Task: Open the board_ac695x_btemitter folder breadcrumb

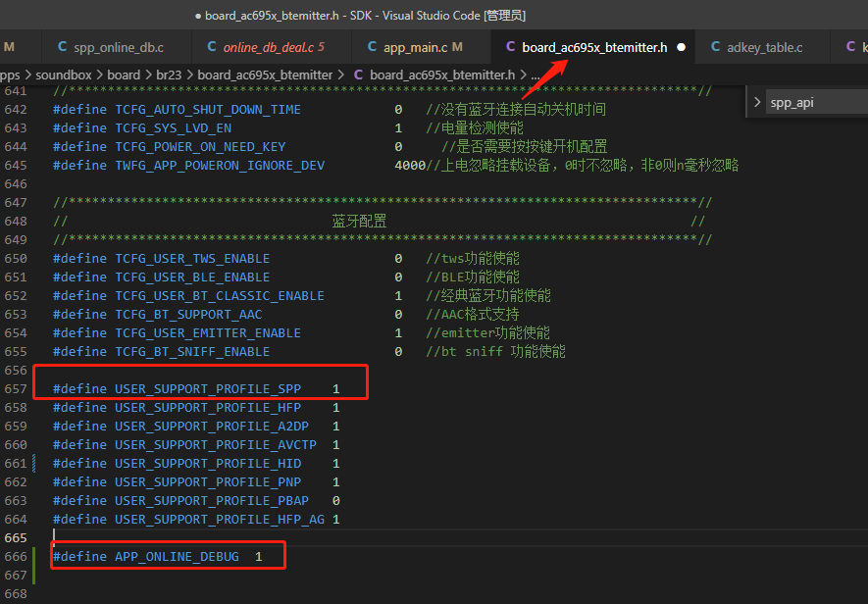Action: tap(265, 75)
